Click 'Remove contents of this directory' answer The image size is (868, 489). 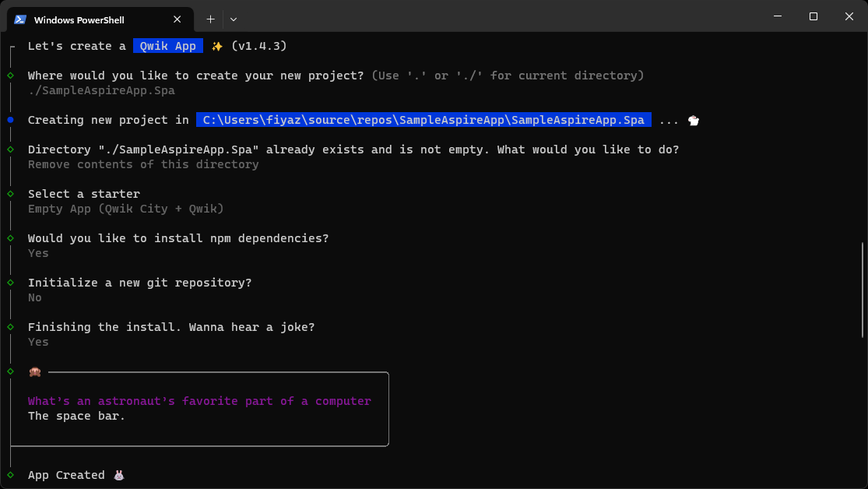(x=143, y=164)
